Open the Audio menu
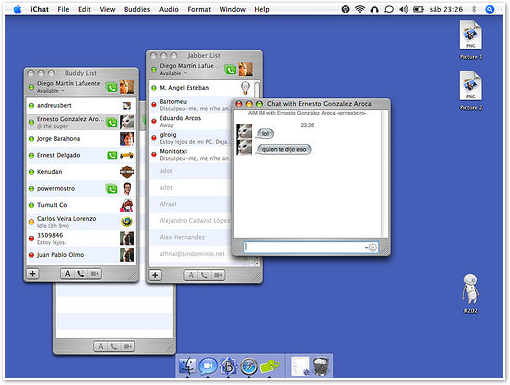 (169, 9)
